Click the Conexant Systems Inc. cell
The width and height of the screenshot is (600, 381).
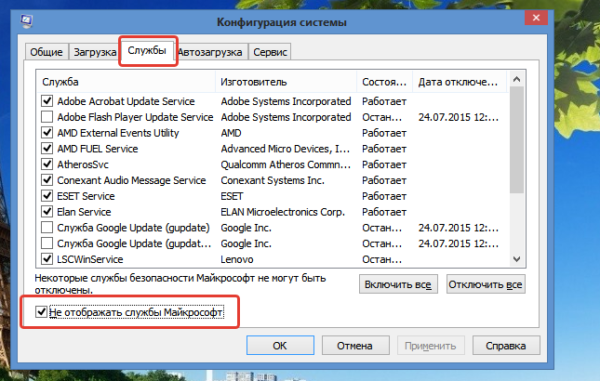point(272,180)
